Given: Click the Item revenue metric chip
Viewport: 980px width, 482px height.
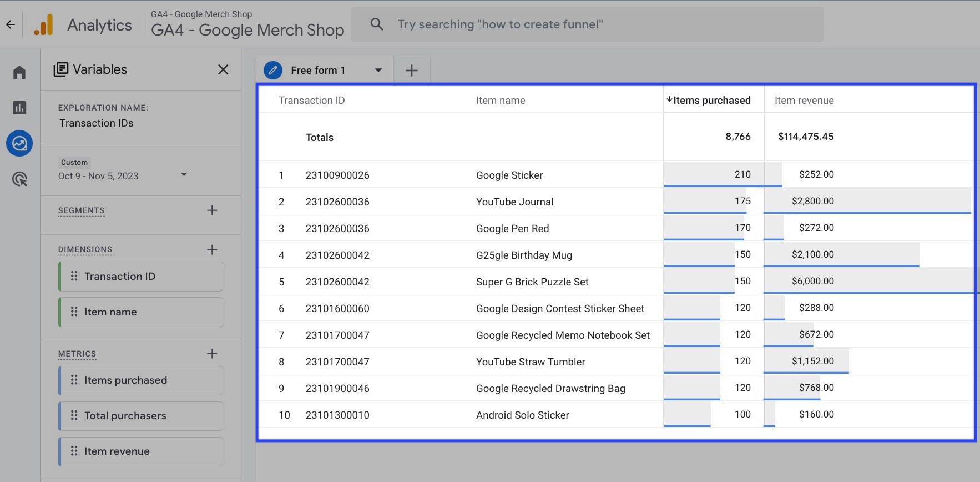Looking at the screenshot, I should pyautogui.click(x=140, y=451).
